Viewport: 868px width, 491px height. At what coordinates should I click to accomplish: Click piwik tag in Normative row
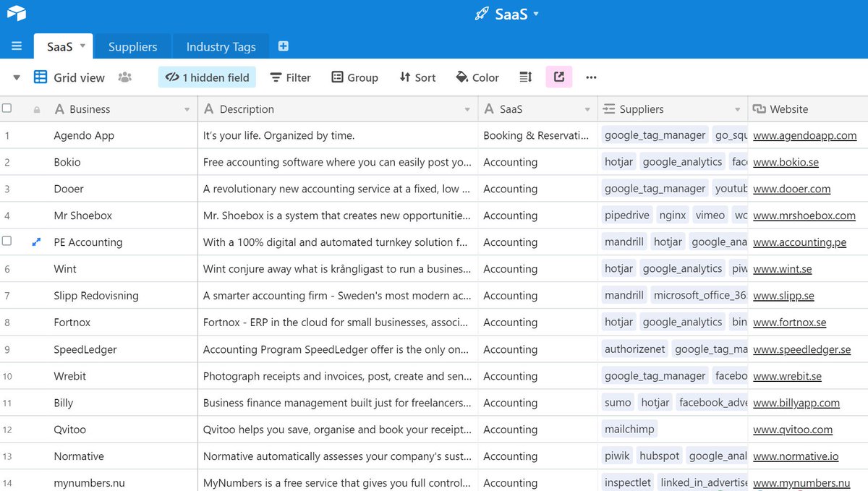[x=618, y=456]
